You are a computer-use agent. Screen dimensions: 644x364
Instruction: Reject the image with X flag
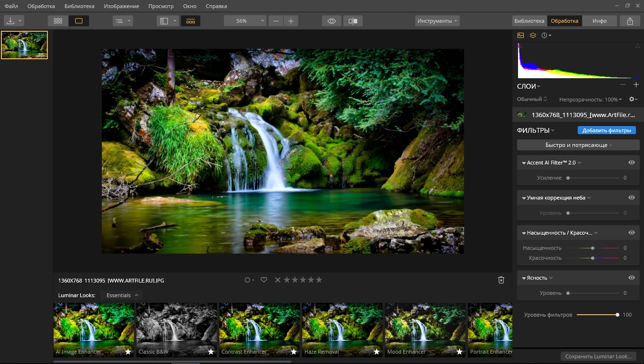(278, 280)
